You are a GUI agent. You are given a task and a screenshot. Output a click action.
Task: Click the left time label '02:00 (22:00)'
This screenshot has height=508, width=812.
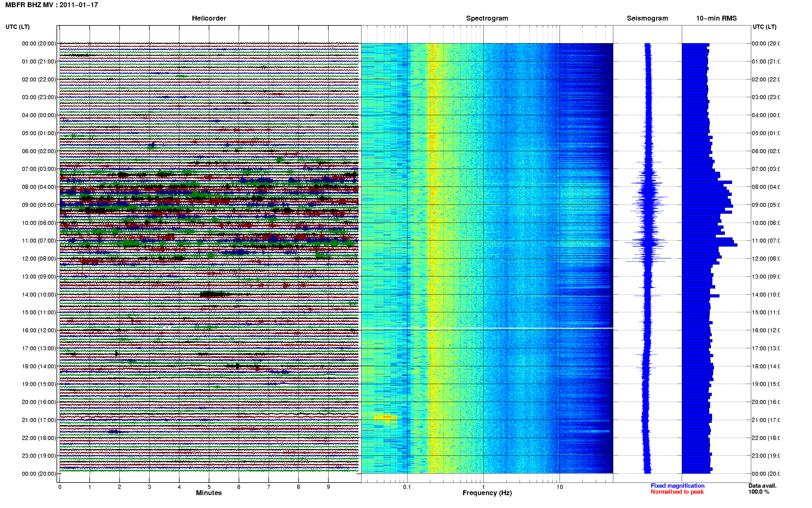39,79
